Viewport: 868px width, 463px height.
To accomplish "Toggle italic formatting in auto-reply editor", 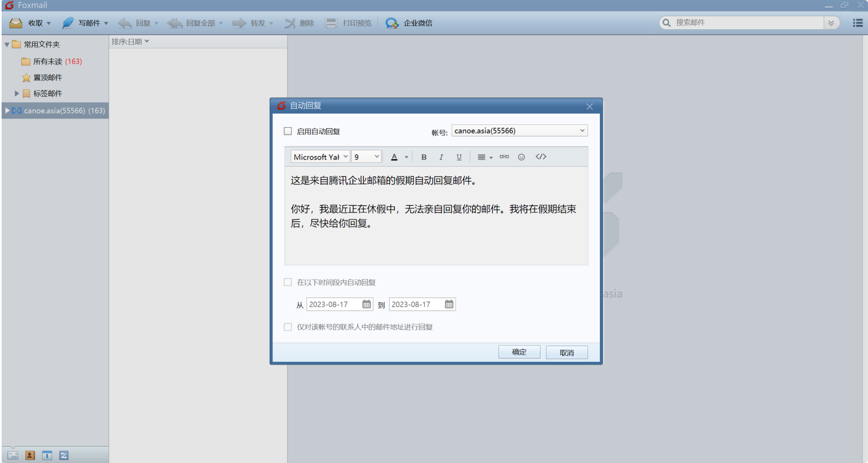I will click(441, 157).
